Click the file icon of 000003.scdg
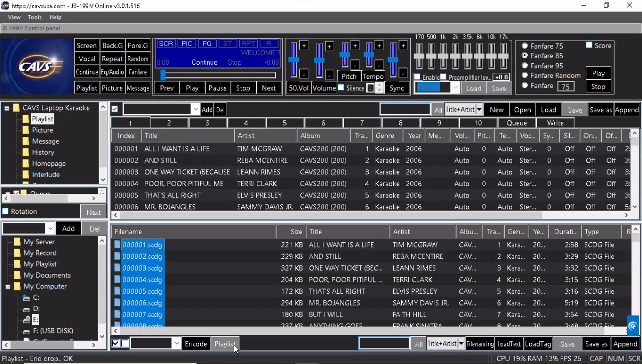 point(117,268)
